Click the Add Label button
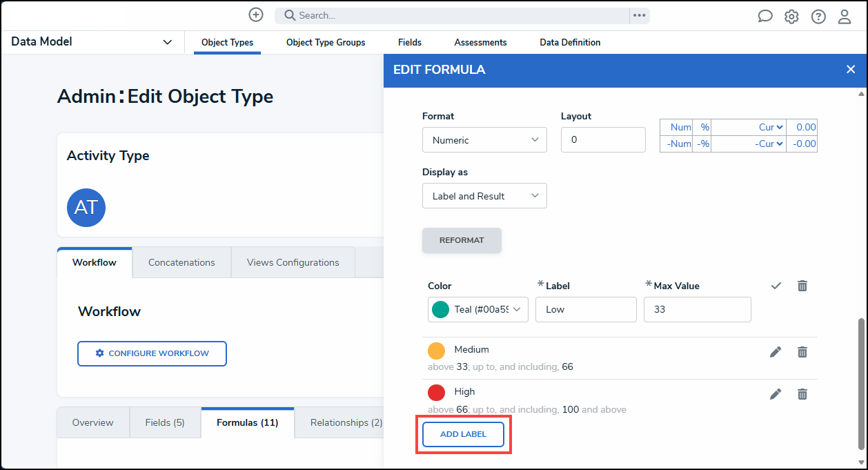Screen dimensions: 868x470 click(463, 434)
